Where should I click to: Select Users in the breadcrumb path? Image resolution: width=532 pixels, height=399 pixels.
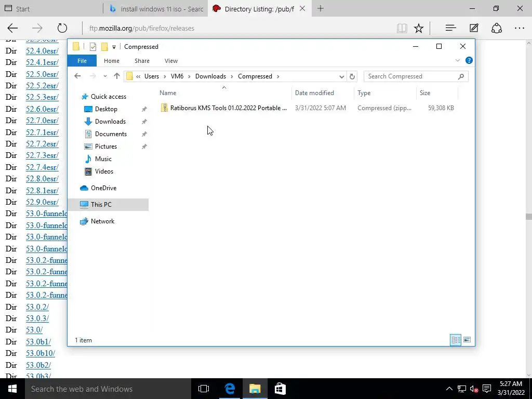(x=152, y=76)
